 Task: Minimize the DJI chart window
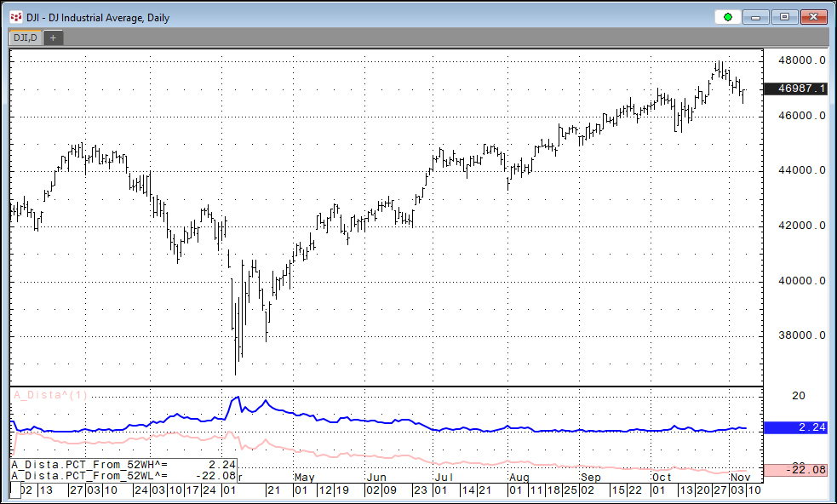point(756,17)
